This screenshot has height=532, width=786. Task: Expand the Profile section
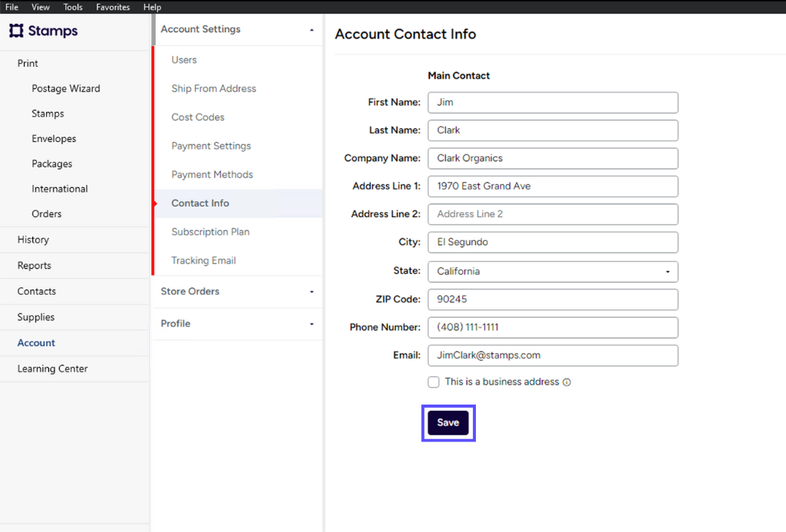[x=239, y=323]
